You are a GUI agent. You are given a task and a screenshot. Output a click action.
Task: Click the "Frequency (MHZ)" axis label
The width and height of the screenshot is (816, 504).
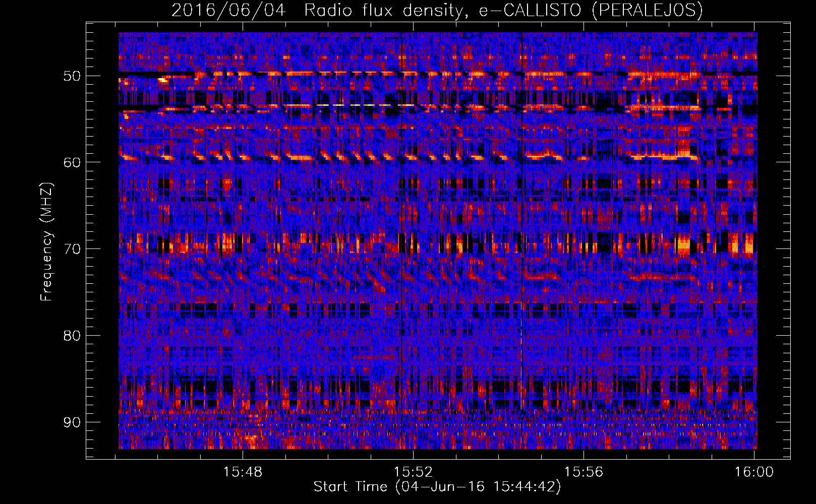(46, 241)
